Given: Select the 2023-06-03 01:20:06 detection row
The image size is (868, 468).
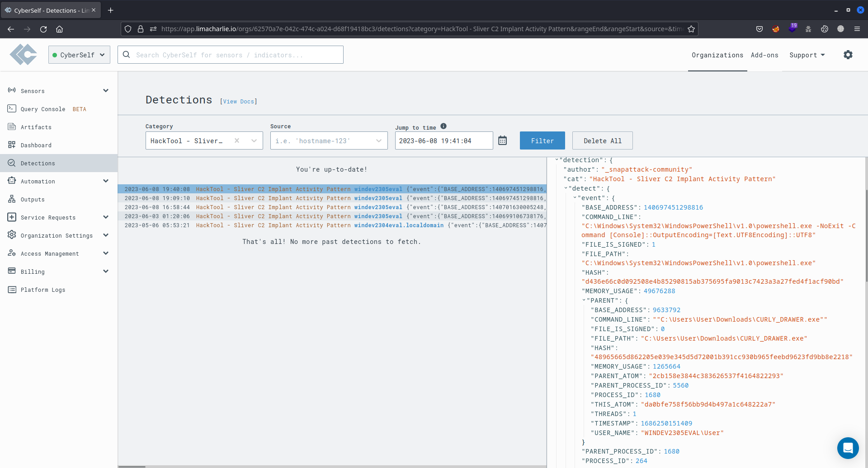Looking at the screenshot, I should [332, 216].
